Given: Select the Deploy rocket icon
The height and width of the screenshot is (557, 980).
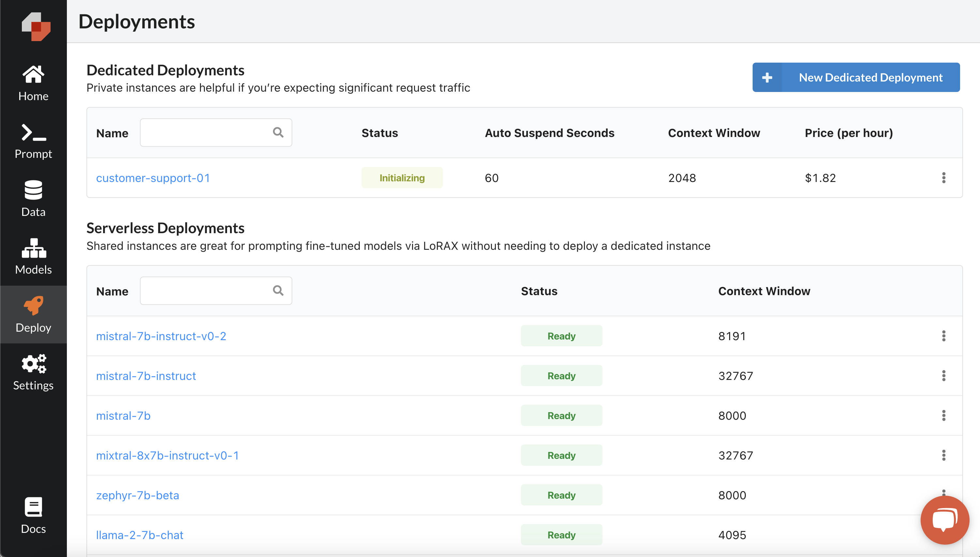Looking at the screenshot, I should click(x=33, y=305).
